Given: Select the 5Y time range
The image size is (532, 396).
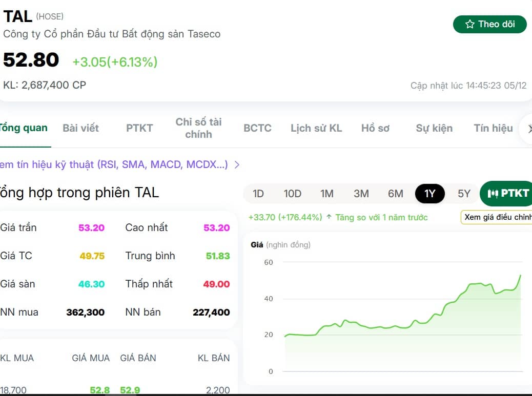Looking at the screenshot, I should click(x=464, y=194).
